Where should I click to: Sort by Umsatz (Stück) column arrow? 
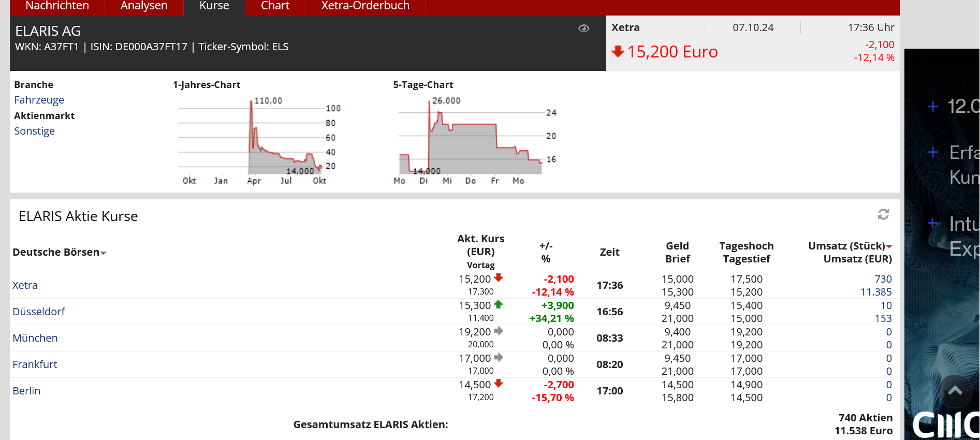(x=889, y=246)
